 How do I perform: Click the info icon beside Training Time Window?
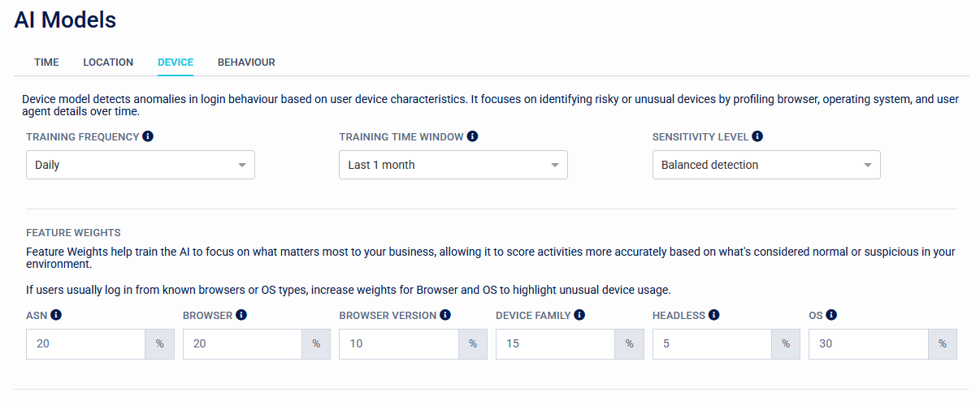[x=473, y=136]
